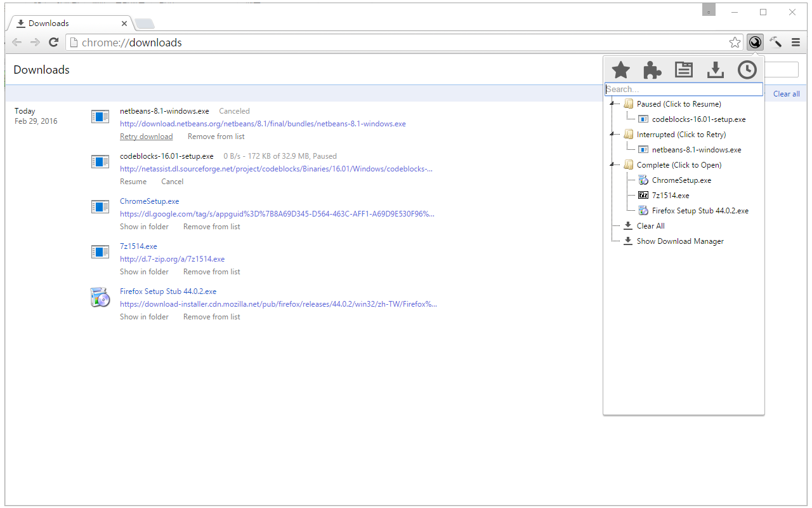Focus the popup Search field

(x=684, y=90)
